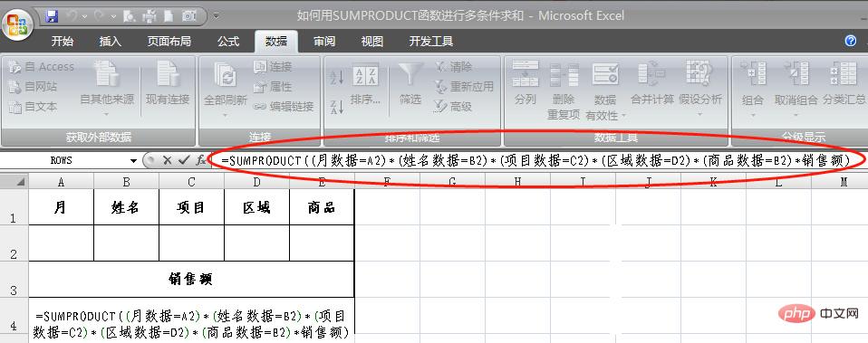Select column A header
Image resolution: width=868 pixels, height=343 pixels.
click(61, 181)
